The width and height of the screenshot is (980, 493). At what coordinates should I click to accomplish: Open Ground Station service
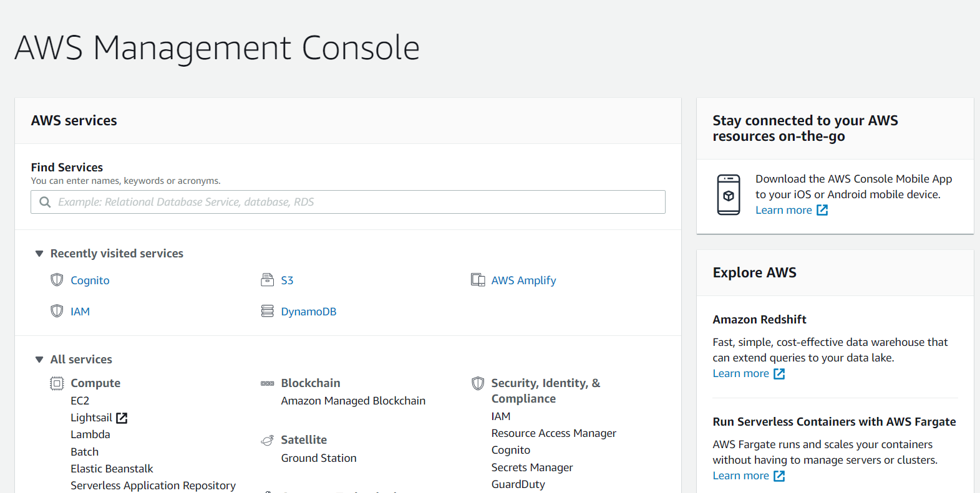319,458
